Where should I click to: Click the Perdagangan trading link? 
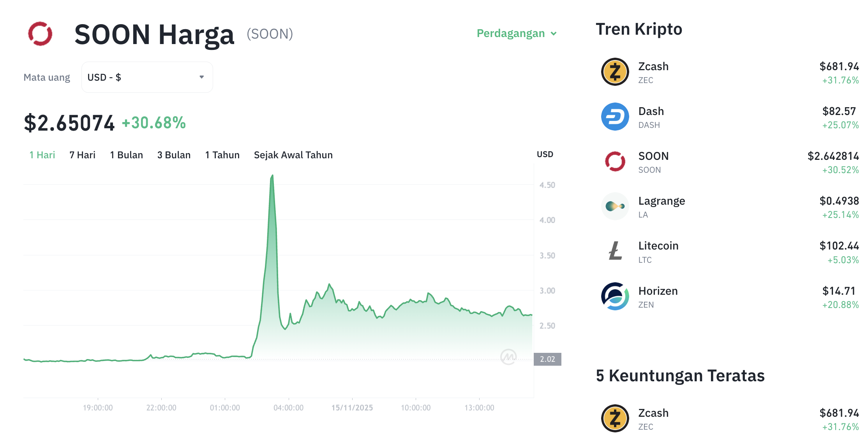click(x=510, y=34)
